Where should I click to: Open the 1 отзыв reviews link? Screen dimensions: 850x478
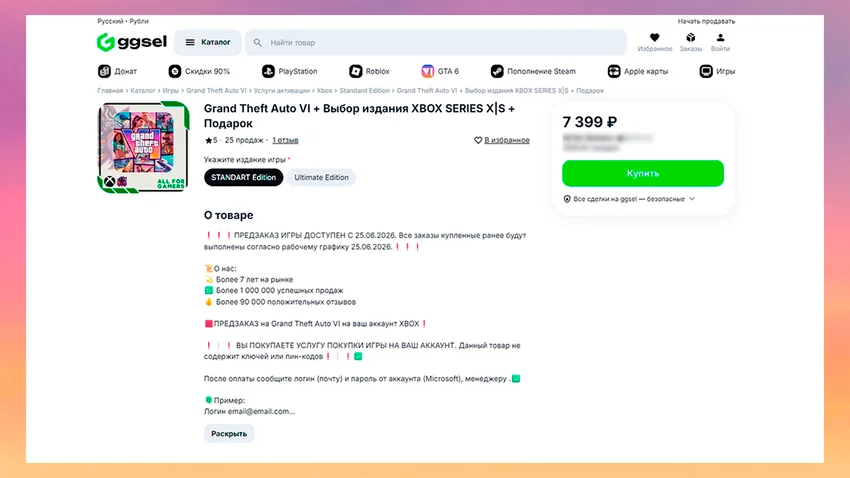[285, 140]
